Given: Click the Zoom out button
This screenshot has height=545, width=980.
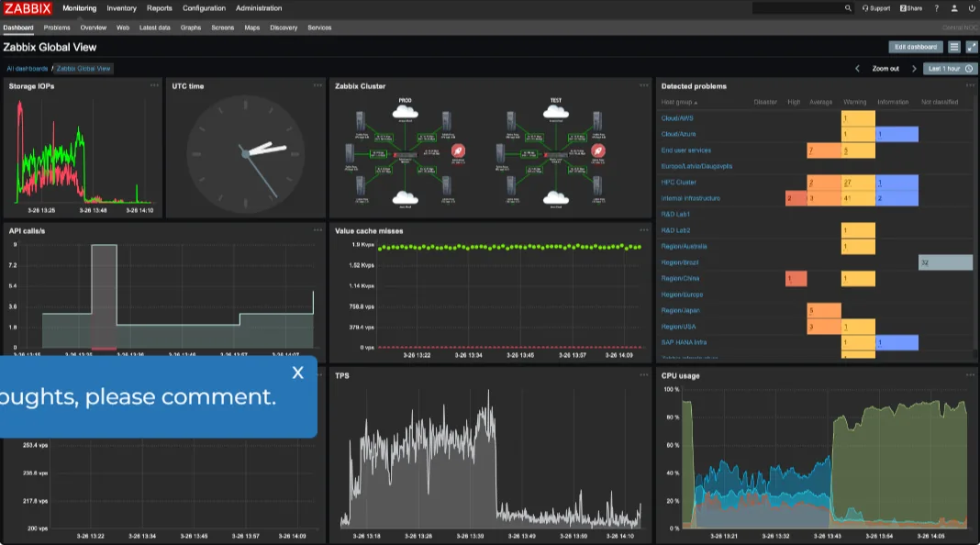Looking at the screenshot, I should coord(885,69).
